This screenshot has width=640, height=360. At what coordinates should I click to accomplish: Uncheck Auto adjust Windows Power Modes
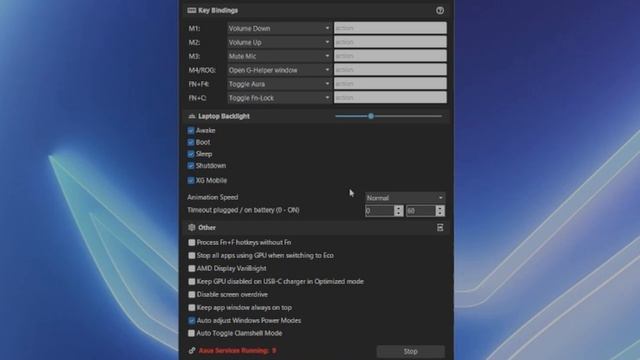click(x=191, y=321)
